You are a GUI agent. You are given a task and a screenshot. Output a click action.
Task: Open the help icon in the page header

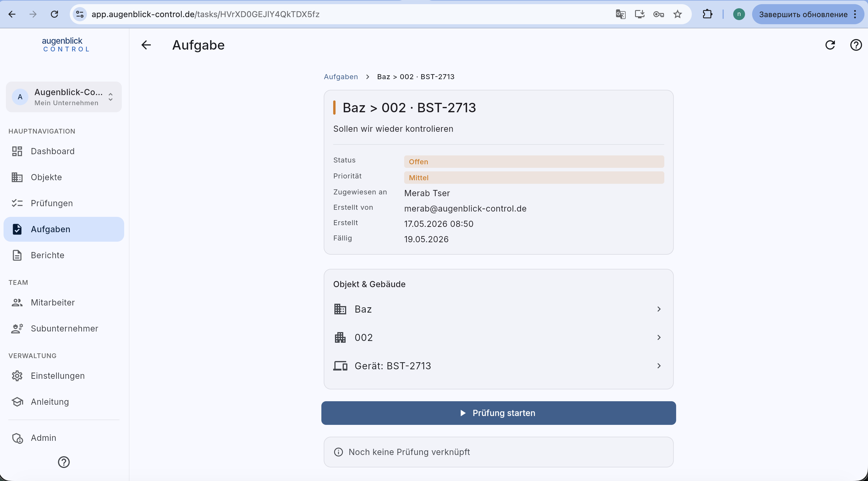(x=856, y=45)
